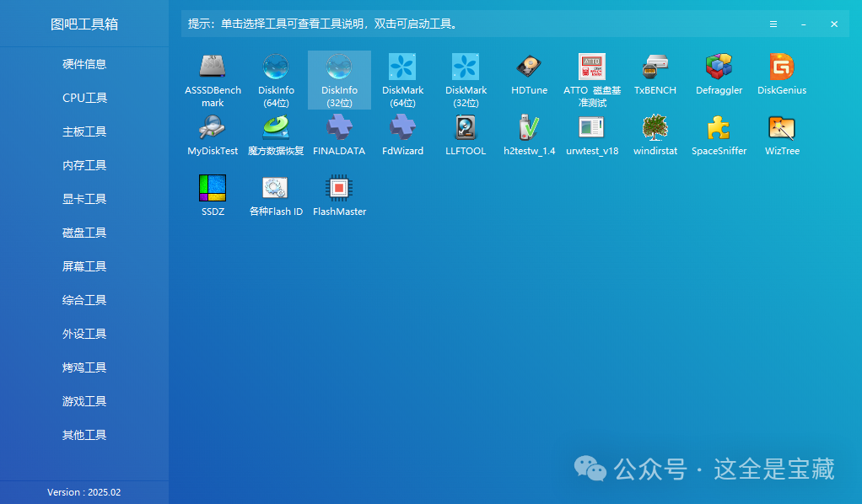The image size is (862, 504).
Task: Select the SpaceSniffer puzzle icon
Action: point(719,127)
